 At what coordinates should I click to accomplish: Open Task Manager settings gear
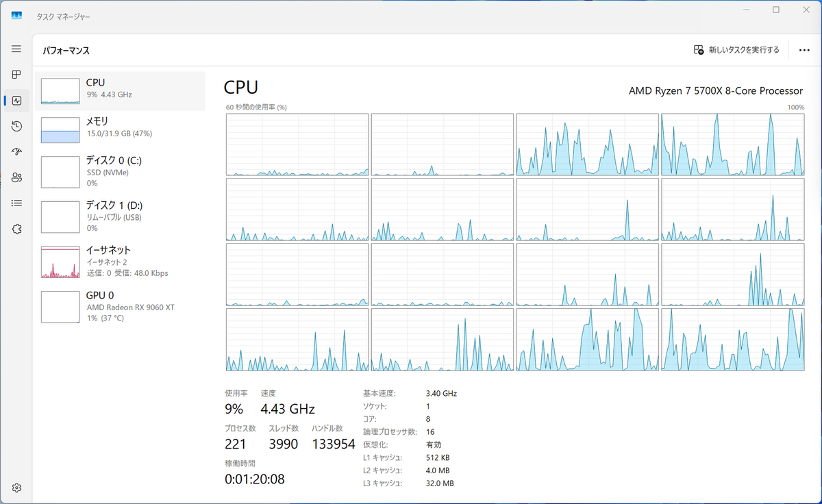coord(16,488)
